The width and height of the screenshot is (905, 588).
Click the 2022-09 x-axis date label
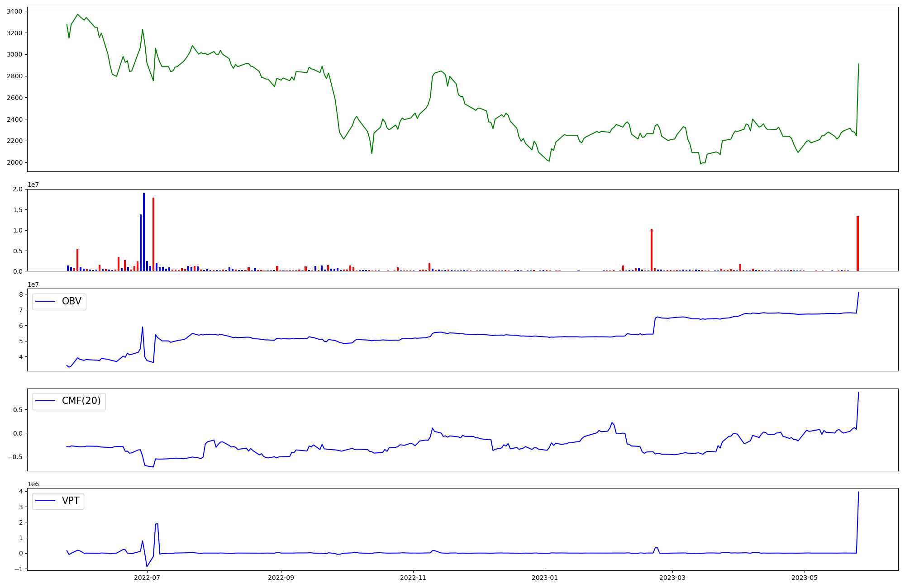coord(281,578)
